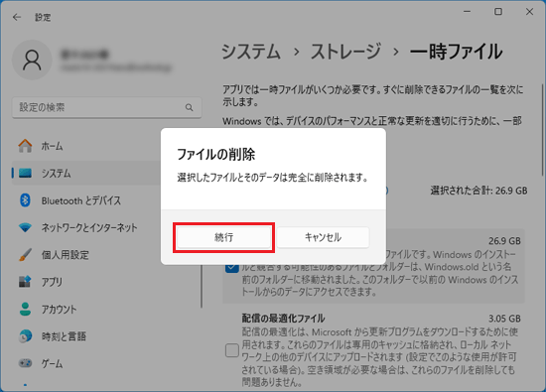The width and height of the screenshot is (546, 392).
Task: Click the sidebar vertical scrollbar
Action: (x=202, y=286)
